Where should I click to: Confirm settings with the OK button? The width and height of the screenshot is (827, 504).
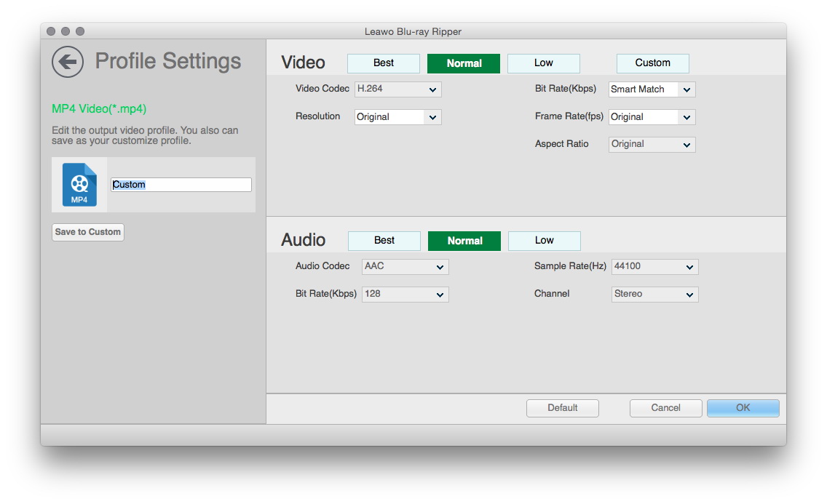click(x=743, y=408)
